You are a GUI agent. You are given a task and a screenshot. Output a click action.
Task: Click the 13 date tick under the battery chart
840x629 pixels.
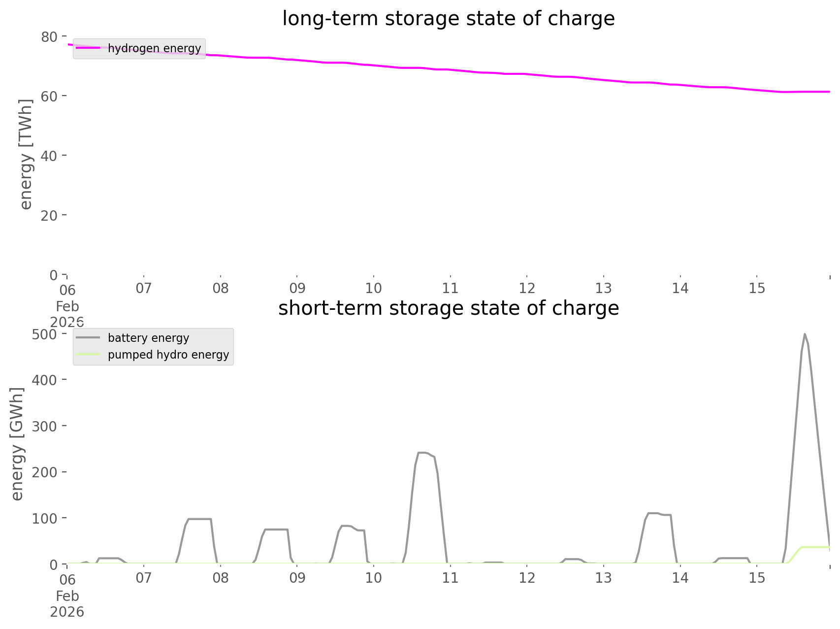(x=603, y=578)
